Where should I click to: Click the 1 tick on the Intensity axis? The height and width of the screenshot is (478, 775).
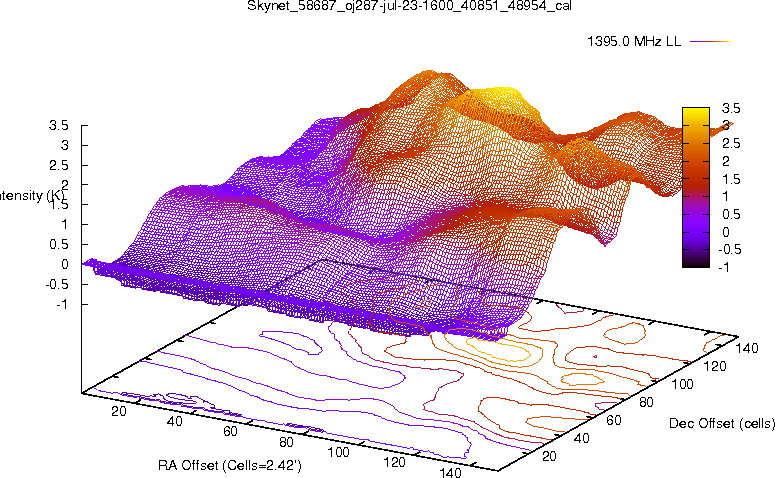[64, 224]
